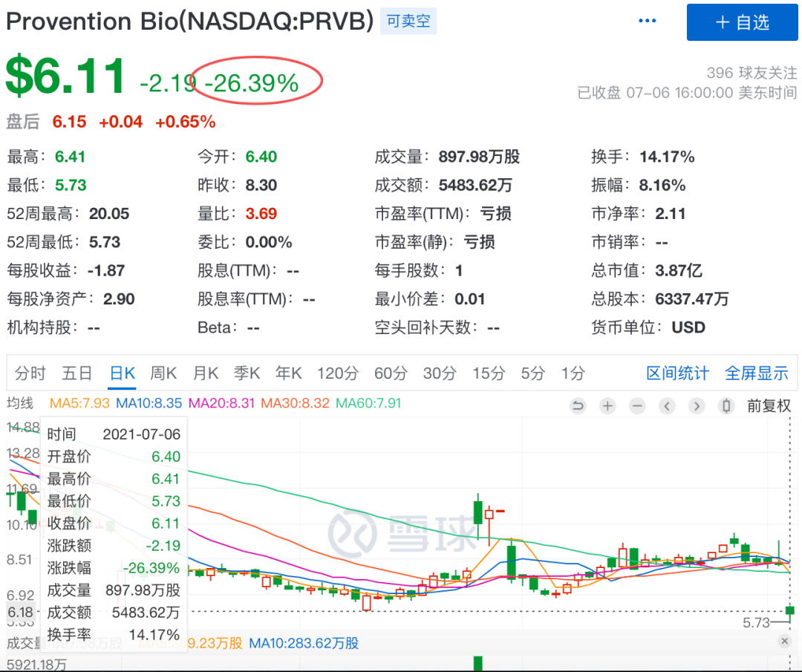The height and width of the screenshot is (672, 802).
Task: Click the 396 球友关注 follower count
Action: pyautogui.click(x=752, y=73)
